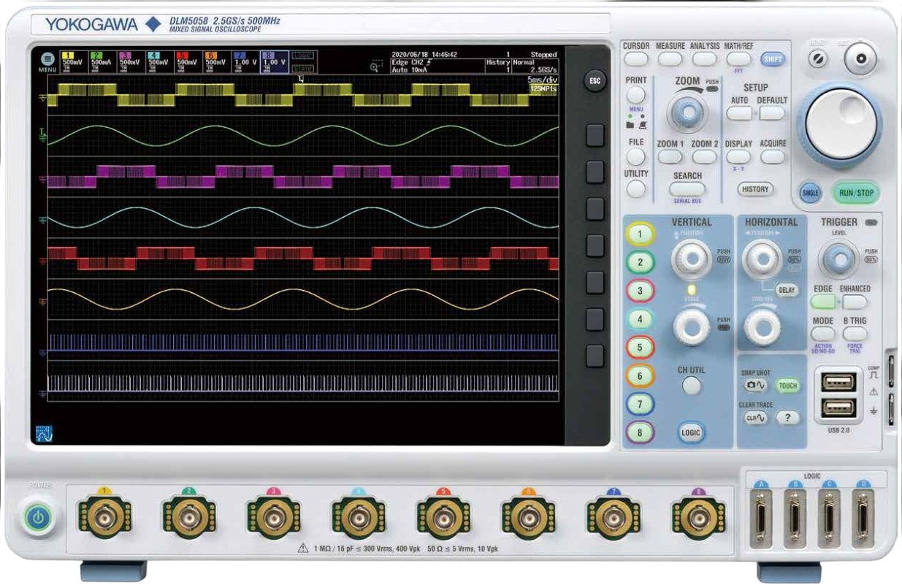This screenshot has height=588, width=902.
Task: Select the channel 8 BNC input connector
Action: [698, 519]
